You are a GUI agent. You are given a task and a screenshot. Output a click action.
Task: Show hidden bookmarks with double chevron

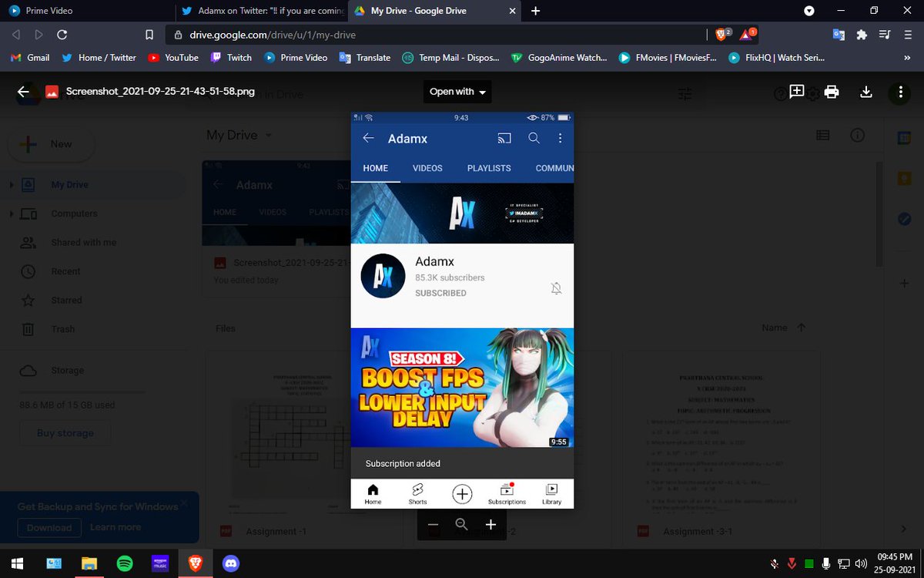point(907,58)
